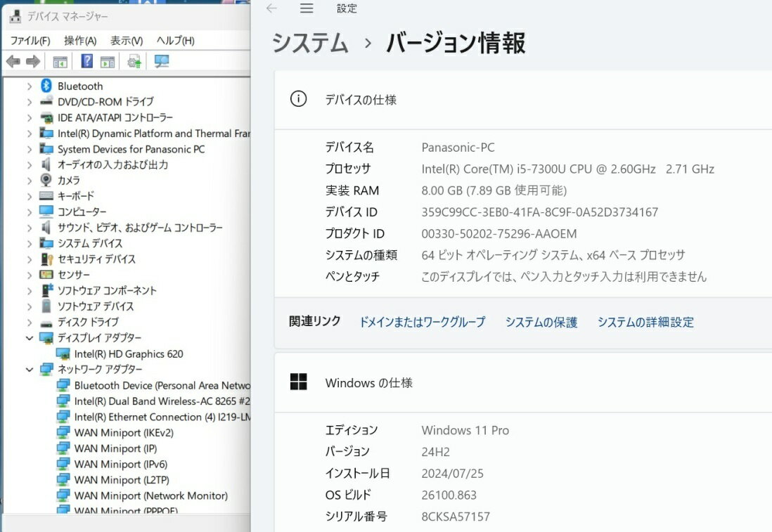Open the ファイル(F) menu

click(x=30, y=41)
